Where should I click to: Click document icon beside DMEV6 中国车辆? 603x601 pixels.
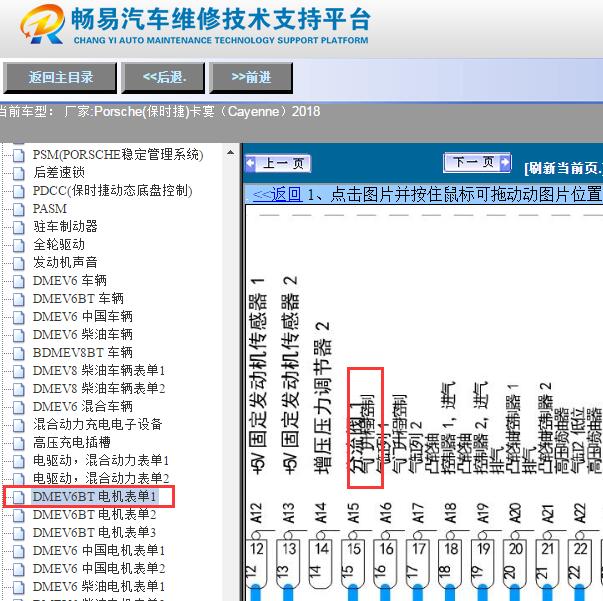click(18, 318)
